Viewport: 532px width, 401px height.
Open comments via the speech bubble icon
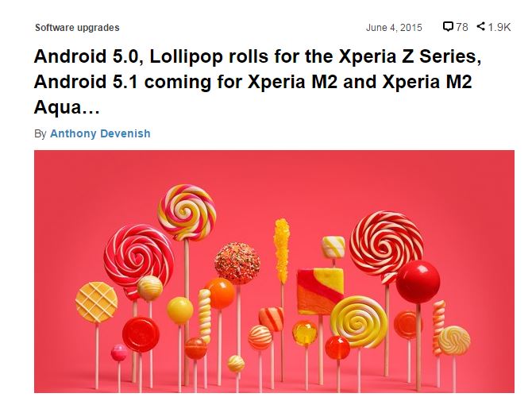pyautogui.click(x=448, y=26)
